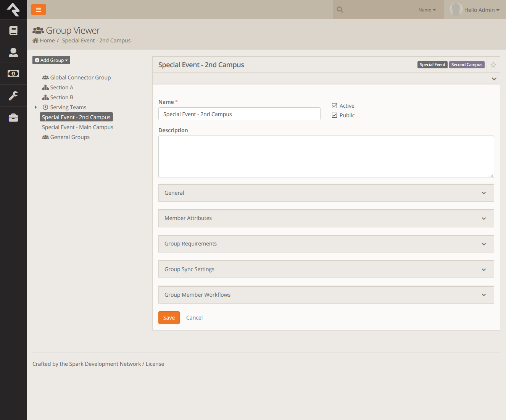Click into the Description text area
The height and width of the screenshot is (420, 506).
[326, 157]
